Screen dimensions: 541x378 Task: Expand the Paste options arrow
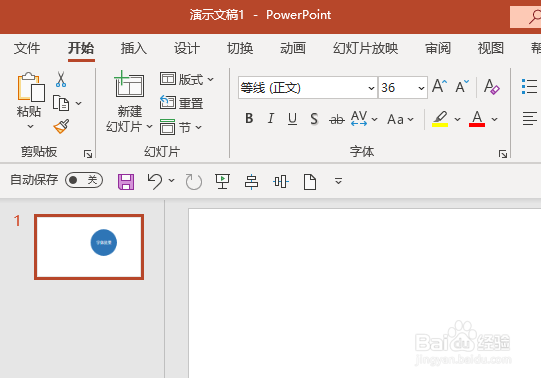(x=30, y=127)
